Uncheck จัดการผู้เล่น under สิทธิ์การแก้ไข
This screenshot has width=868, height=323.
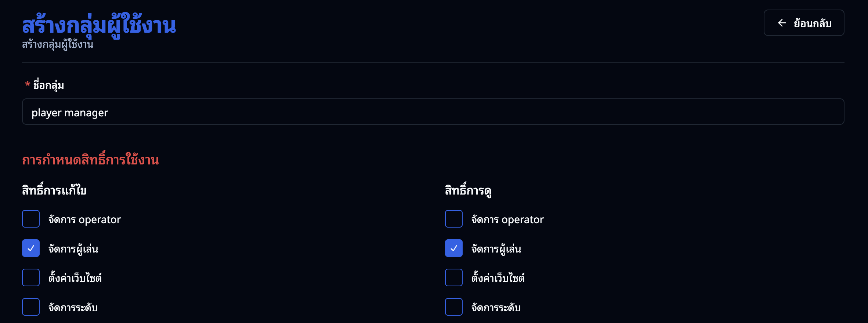[30, 248]
